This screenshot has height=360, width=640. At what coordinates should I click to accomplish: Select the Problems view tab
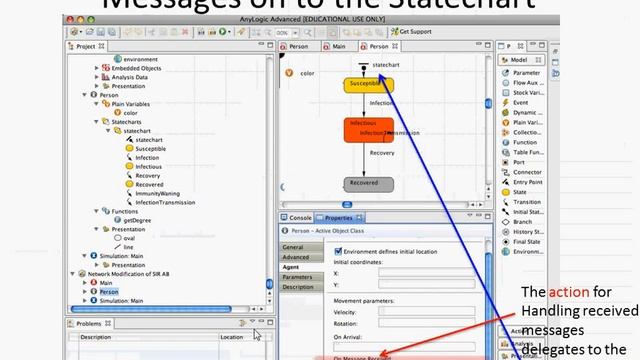coord(89,324)
